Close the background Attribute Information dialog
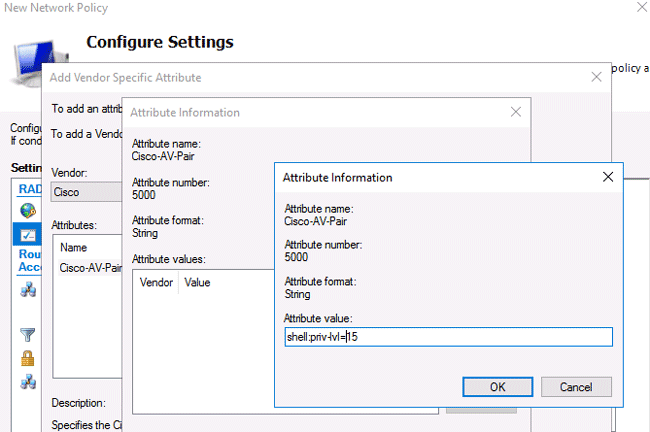This screenshot has height=432, width=650. tap(515, 112)
